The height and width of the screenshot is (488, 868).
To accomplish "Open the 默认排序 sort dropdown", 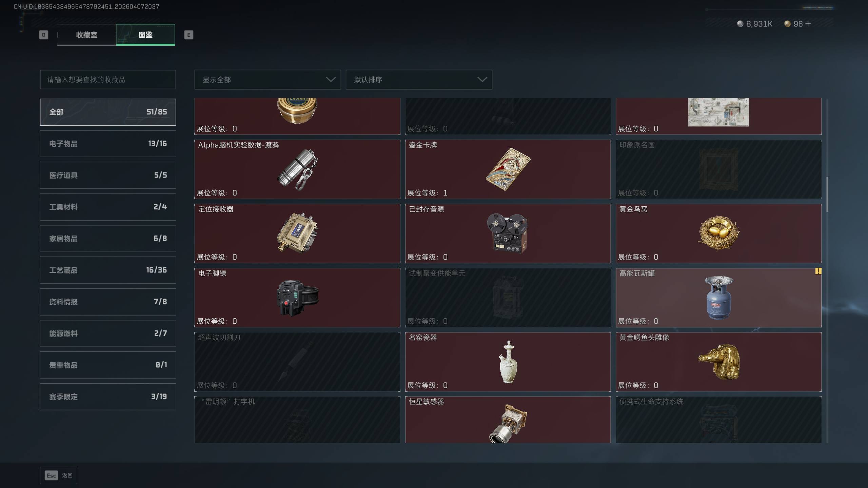I will pyautogui.click(x=419, y=80).
